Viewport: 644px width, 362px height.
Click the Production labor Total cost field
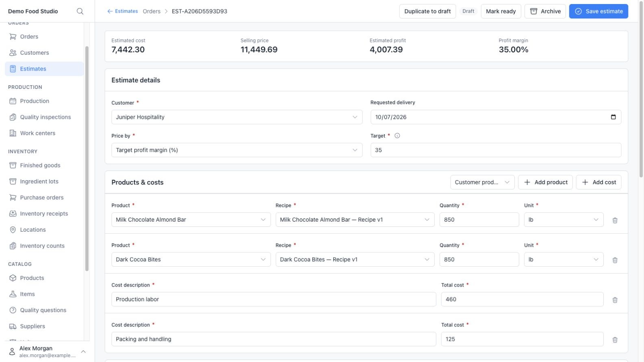(x=522, y=299)
